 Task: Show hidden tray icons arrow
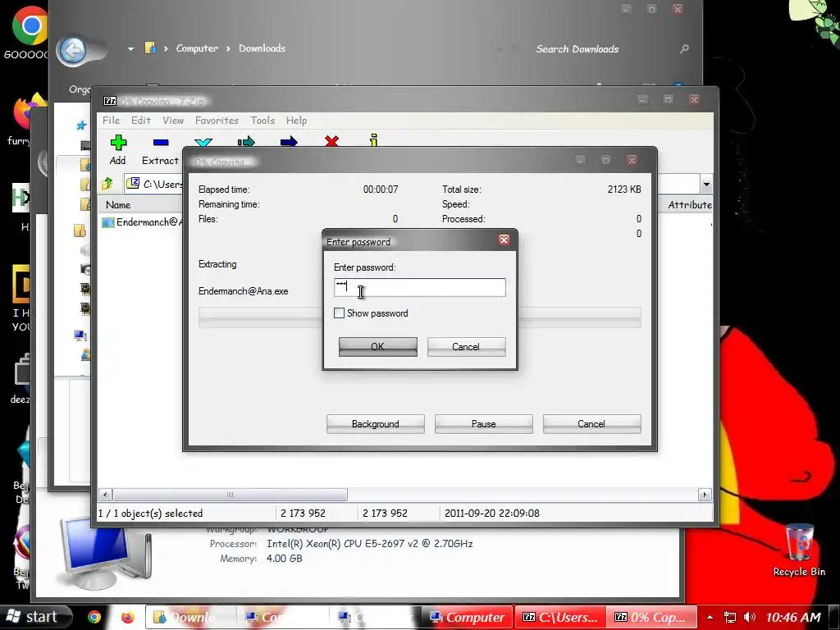pos(710,617)
